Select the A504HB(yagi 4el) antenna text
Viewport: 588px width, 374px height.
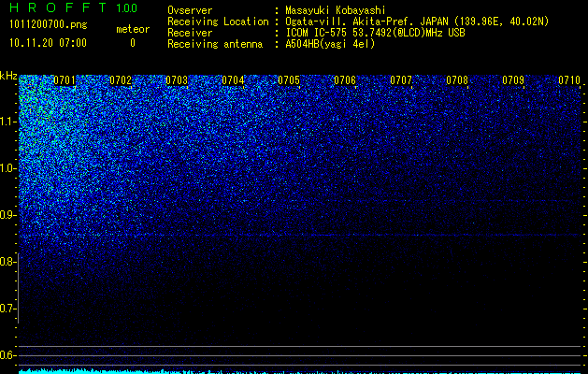pos(330,44)
